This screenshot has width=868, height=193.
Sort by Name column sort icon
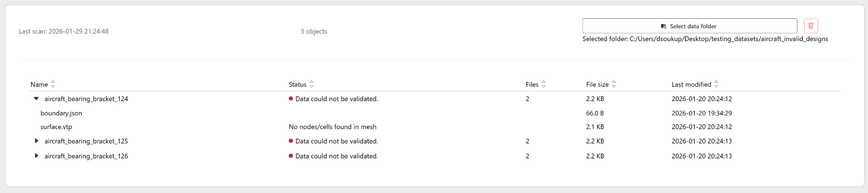coord(53,84)
